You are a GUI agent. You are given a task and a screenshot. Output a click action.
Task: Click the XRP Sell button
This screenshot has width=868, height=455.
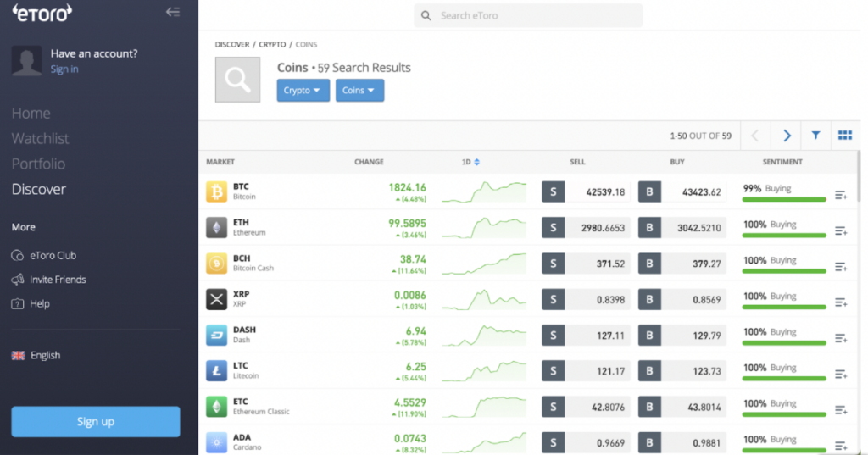click(553, 299)
